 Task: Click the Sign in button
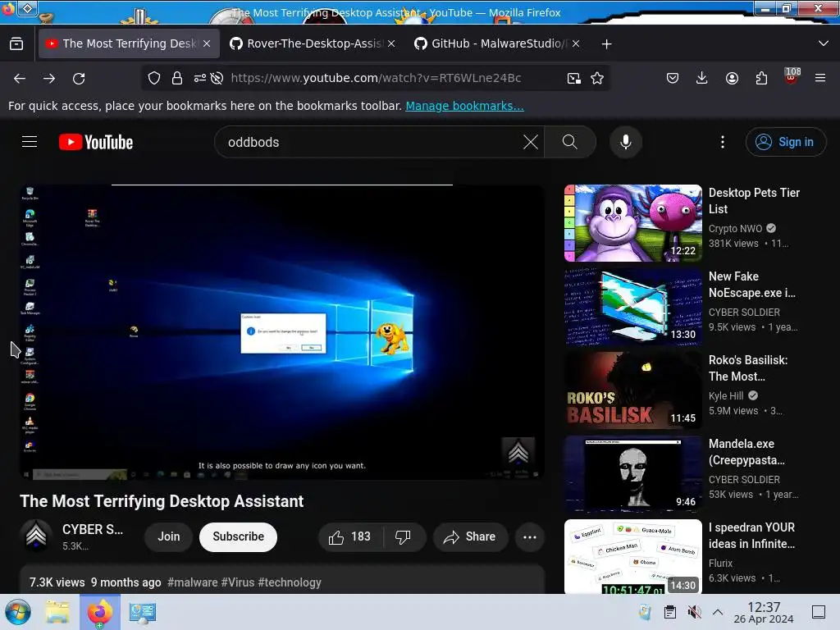786,142
